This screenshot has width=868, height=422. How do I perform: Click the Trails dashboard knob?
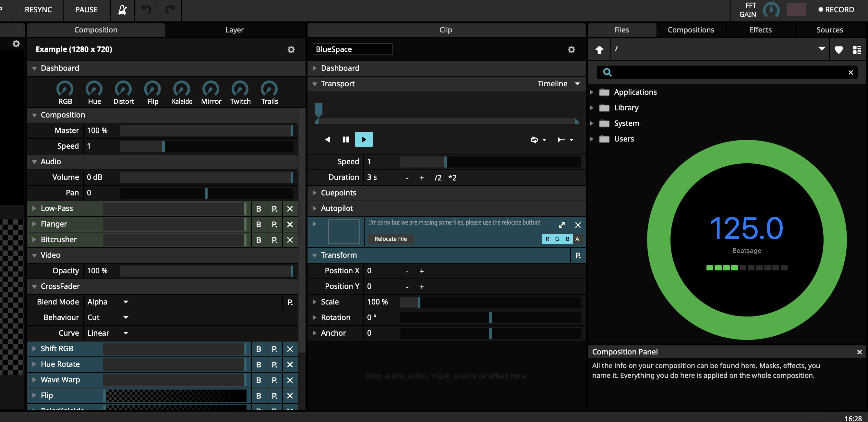269,89
